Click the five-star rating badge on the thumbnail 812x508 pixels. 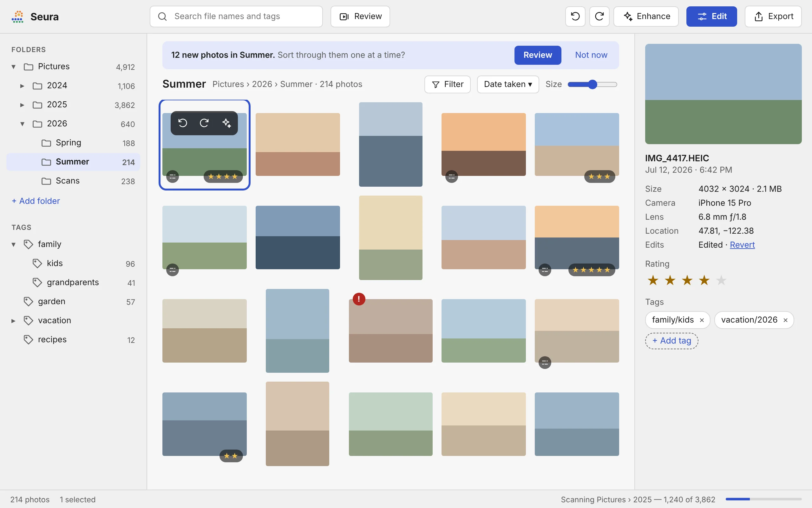click(592, 270)
